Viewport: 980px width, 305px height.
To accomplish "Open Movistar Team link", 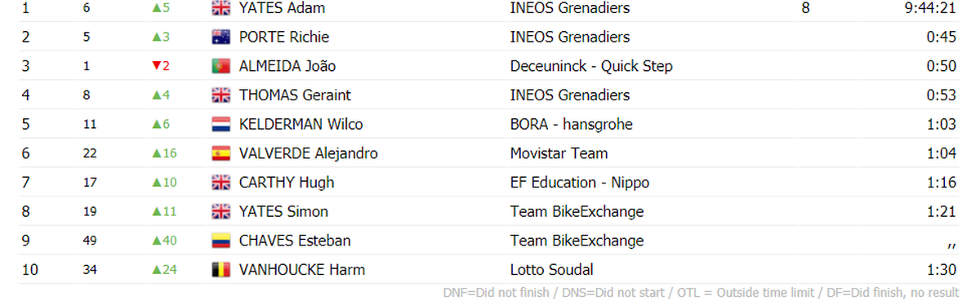I will [x=559, y=153].
